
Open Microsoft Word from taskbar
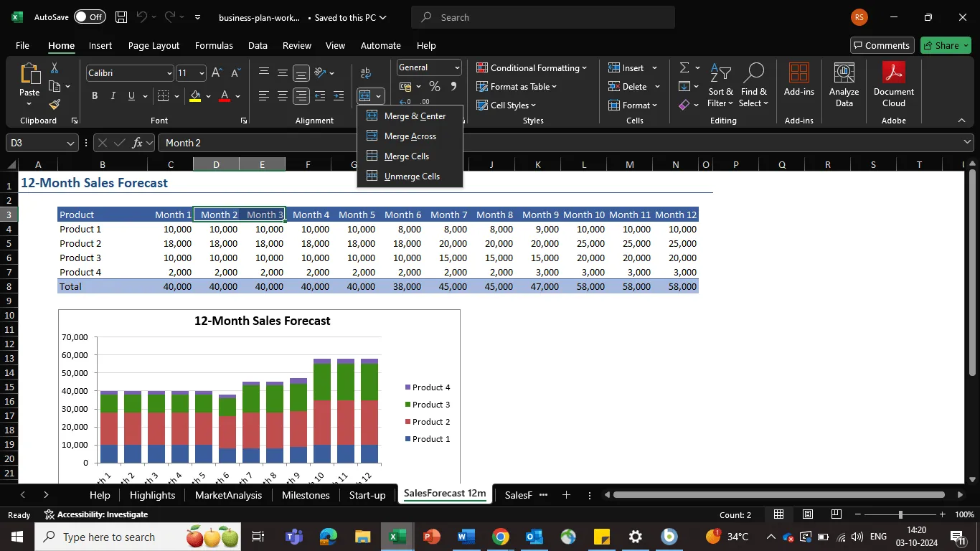[x=466, y=537]
